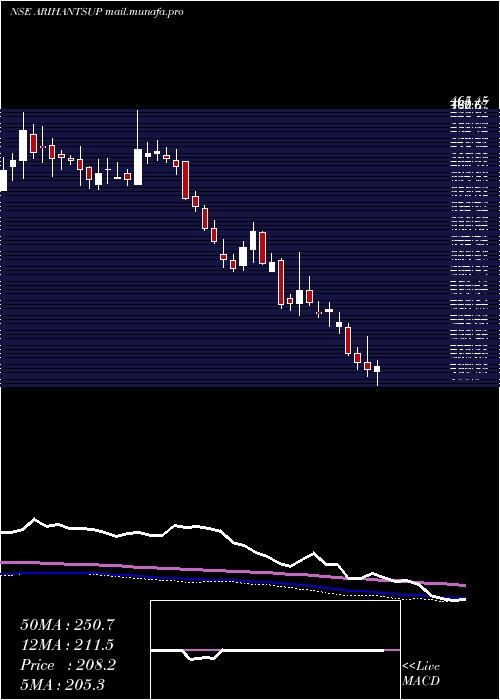Click the mail.munafa.pro label
This screenshot has height=700, width=500.
pyautogui.click(x=144, y=12)
